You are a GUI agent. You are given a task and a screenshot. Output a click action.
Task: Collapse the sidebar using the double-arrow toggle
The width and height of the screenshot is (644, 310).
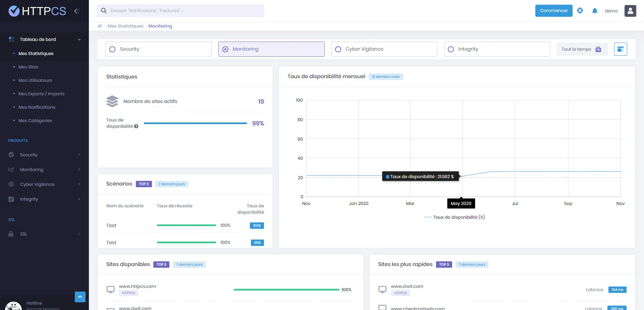point(77,11)
